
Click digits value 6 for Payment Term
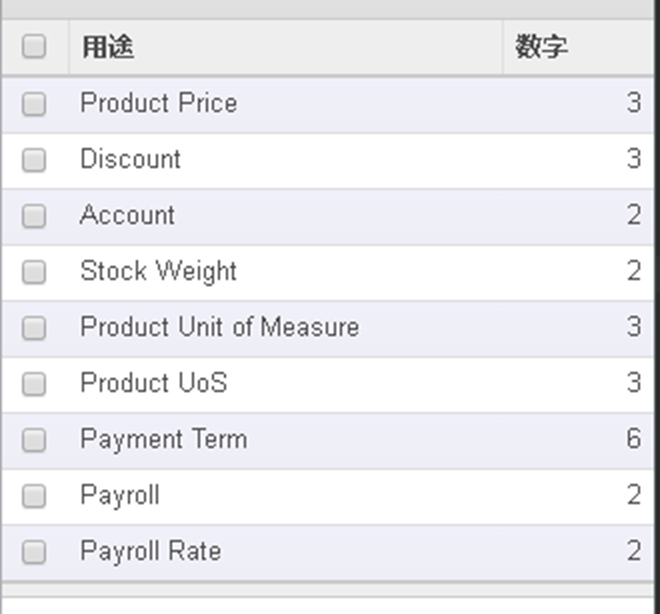click(633, 439)
